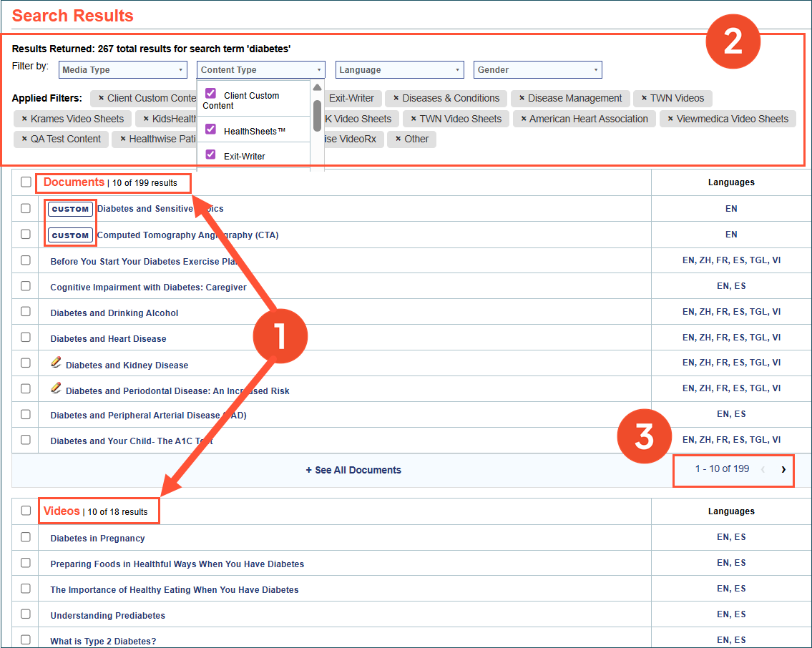Open the Media Type filter dropdown

click(122, 69)
